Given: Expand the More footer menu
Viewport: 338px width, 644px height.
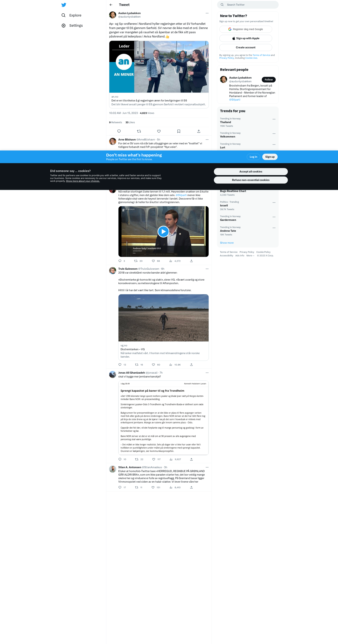Looking at the screenshot, I should pyautogui.click(x=250, y=256).
